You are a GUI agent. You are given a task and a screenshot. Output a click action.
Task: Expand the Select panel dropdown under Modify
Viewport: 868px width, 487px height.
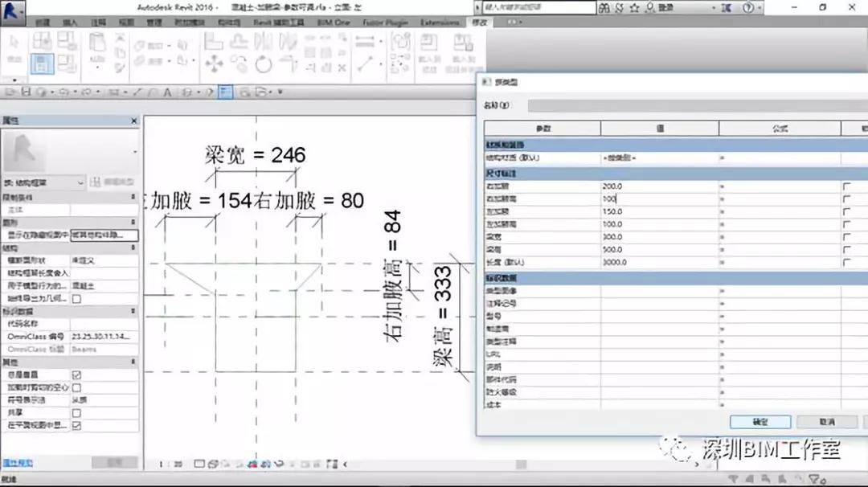14,79
